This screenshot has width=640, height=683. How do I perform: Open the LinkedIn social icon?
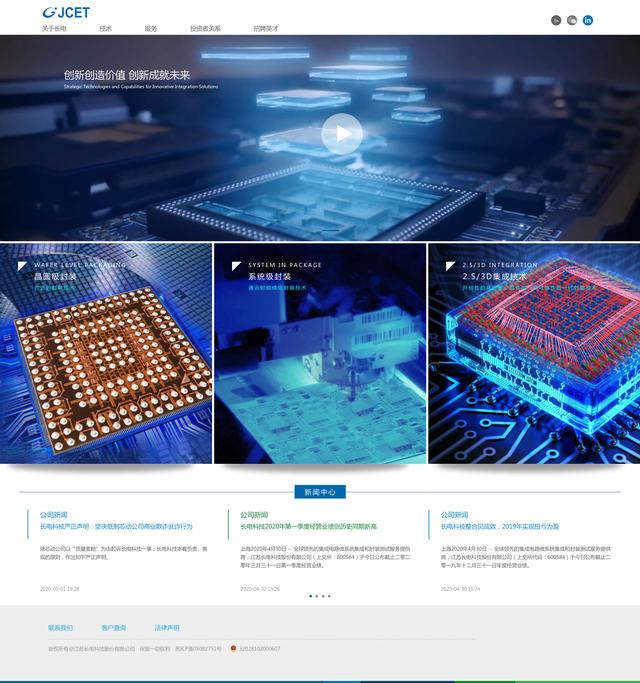point(588,20)
